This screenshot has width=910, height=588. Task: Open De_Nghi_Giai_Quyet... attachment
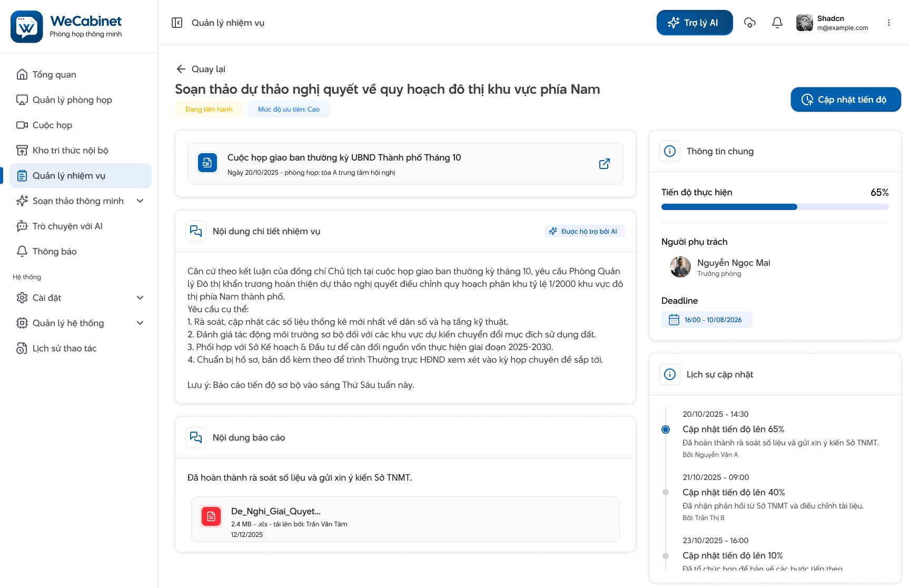(x=405, y=519)
